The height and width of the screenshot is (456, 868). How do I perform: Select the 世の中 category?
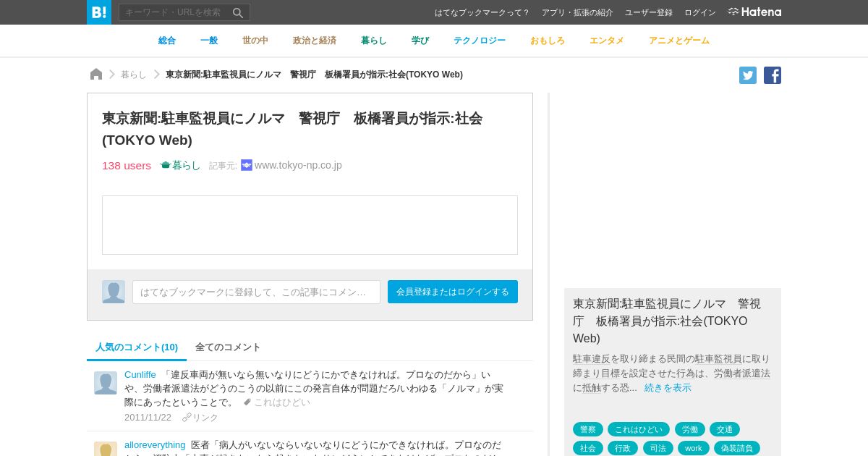(255, 41)
